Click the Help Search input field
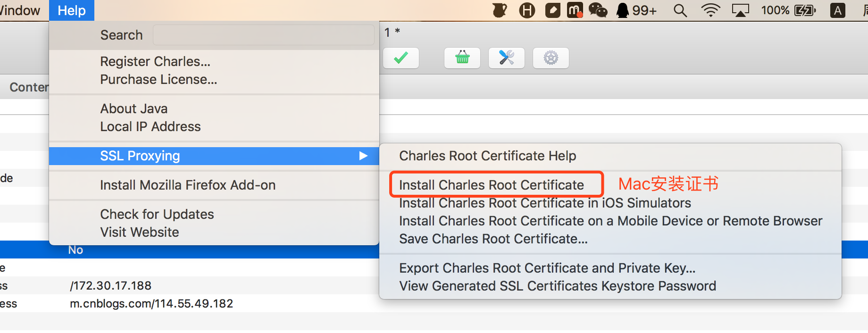The image size is (868, 333). coord(263,35)
